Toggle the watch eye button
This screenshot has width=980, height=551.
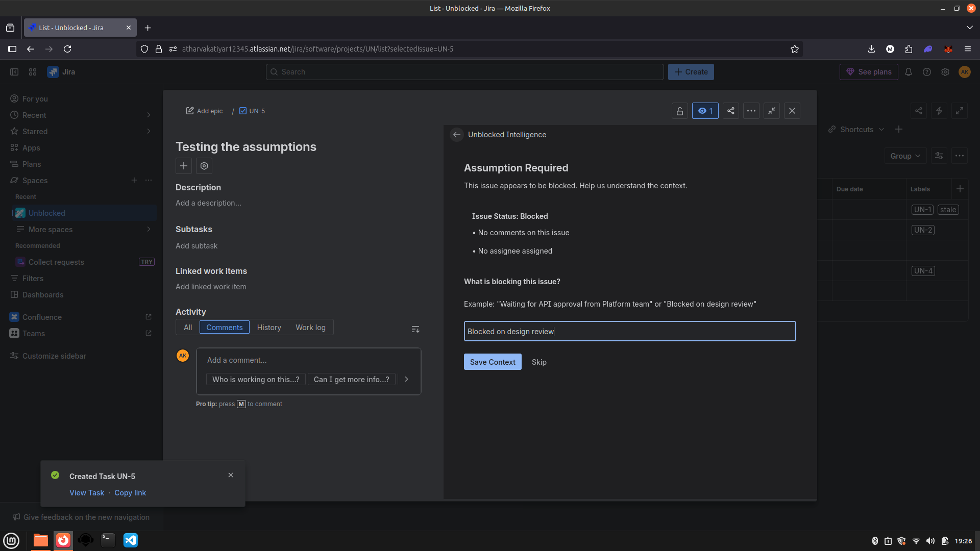pyautogui.click(x=705, y=111)
